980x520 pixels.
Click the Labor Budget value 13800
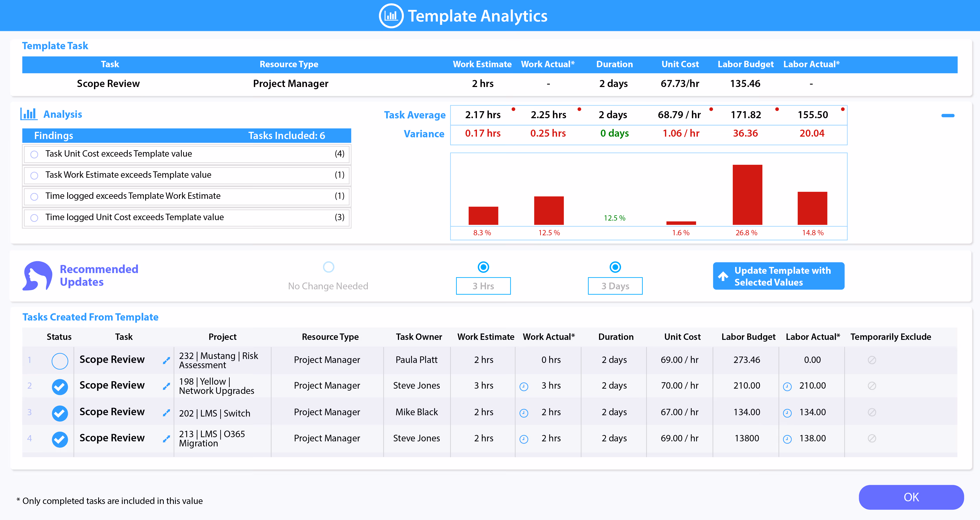pyautogui.click(x=746, y=438)
